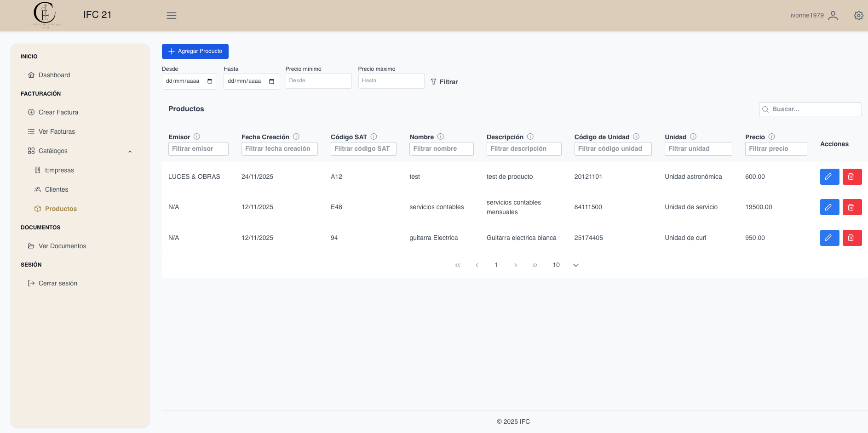This screenshot has height=433, width=868.
Task: Click info icon next to Fecha Creación
Action: [296, 137]
